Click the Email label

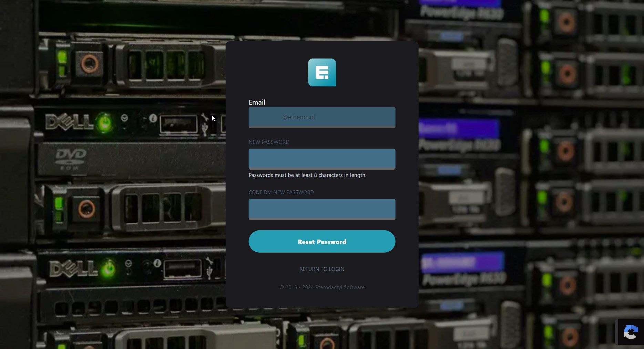[257, 102]
